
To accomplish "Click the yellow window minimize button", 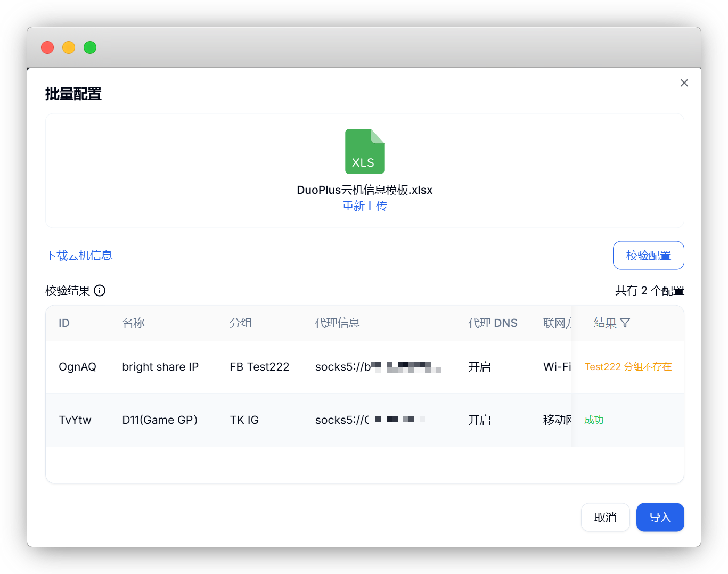I will (x=69, y=47).
